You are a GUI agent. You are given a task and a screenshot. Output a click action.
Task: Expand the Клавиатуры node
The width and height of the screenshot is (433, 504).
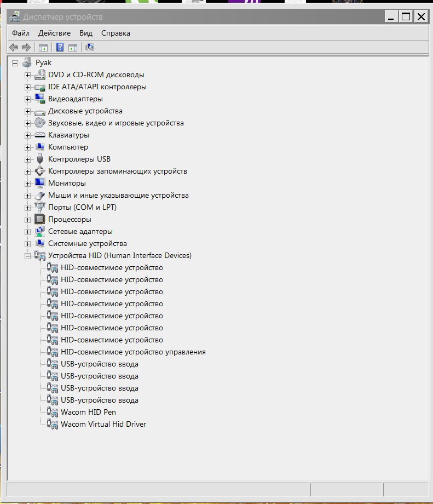click(x=27, y=135)
